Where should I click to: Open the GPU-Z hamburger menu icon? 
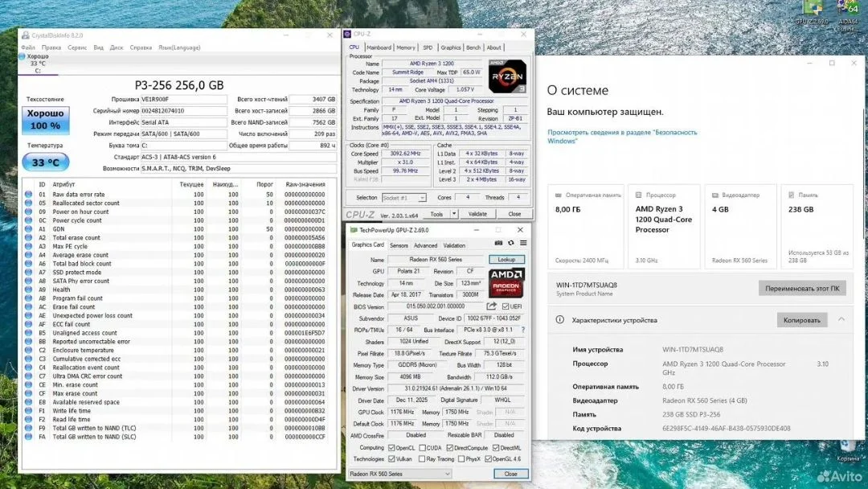(x=523, y=243)
